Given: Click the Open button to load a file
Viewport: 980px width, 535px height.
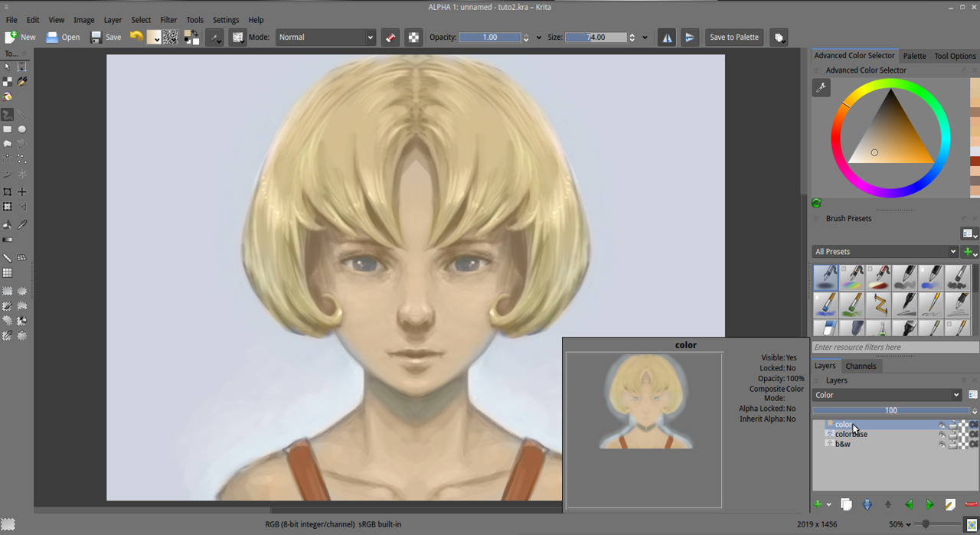Looking at the screenshot, I should click(x=63, y=37).
